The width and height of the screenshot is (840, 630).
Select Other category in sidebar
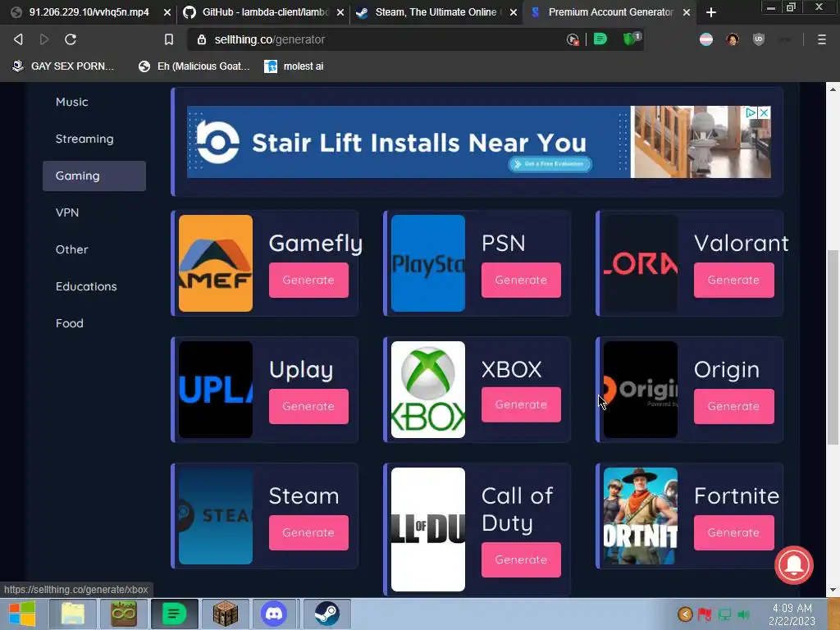(72, 249)
